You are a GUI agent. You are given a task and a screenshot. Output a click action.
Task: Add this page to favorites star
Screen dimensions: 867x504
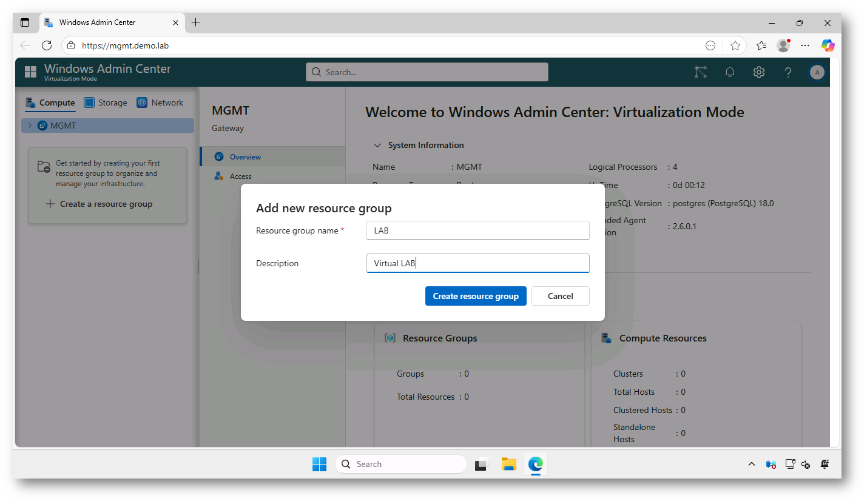click(735, 45)
